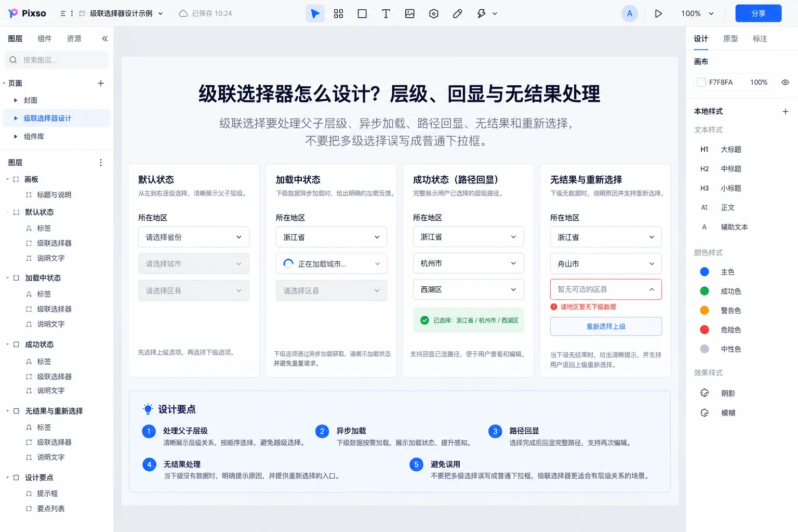Open the lightning plugin tool
Image resolution: width=798 pixels, height=532 pixels.
pyautogui.click(x=482, y=14)
